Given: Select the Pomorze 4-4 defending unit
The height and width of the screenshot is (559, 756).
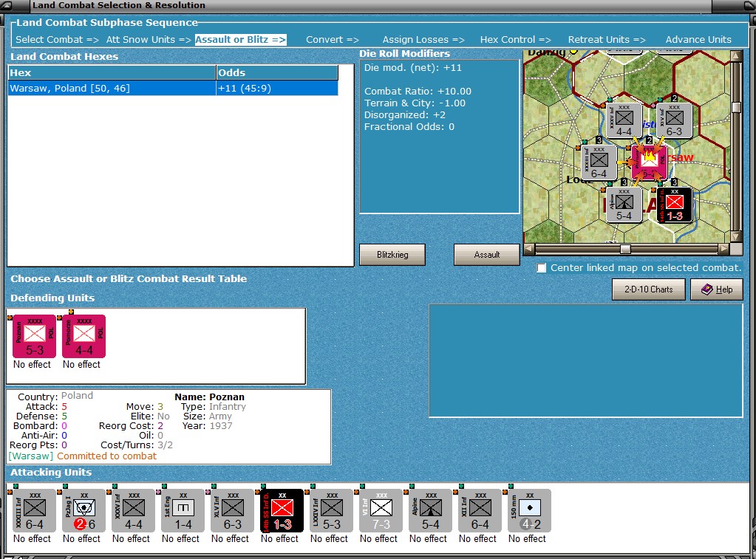Looking at the screenshot, I should (x=84, y=336).
